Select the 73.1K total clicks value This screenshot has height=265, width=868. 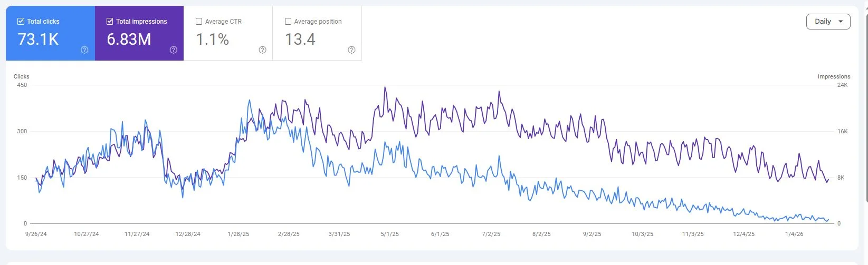point(38,40)
